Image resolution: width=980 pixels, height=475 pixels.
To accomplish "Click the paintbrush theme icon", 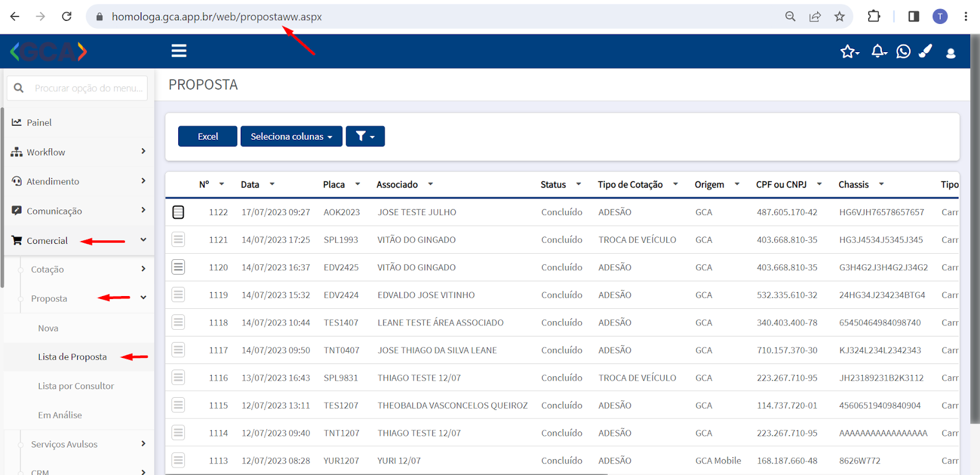I will click(x=925, y=51).
